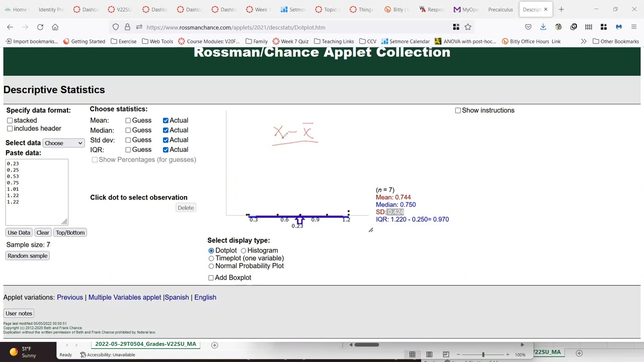Open the browser home page
Screen dimensions: 644x362
[x=55, y=27]
